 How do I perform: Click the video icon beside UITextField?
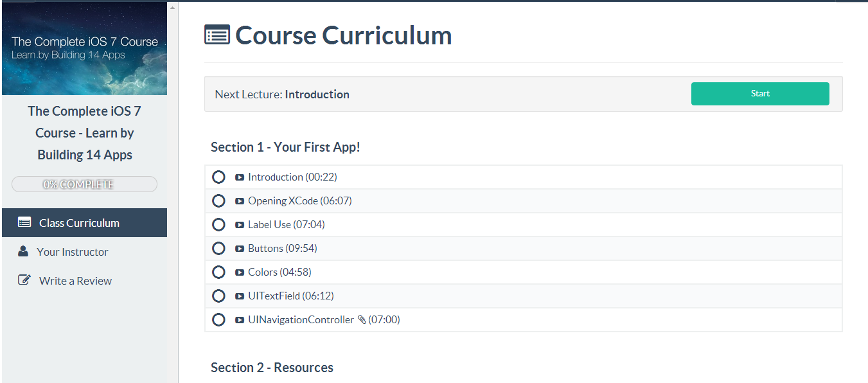(240, 296)
